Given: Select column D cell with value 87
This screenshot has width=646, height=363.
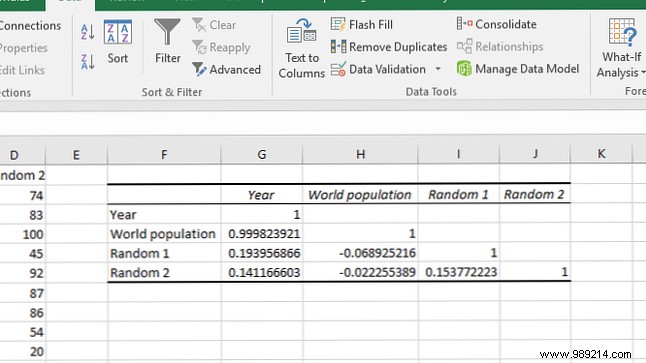Looking at the screenshot, I should [22, 293].
